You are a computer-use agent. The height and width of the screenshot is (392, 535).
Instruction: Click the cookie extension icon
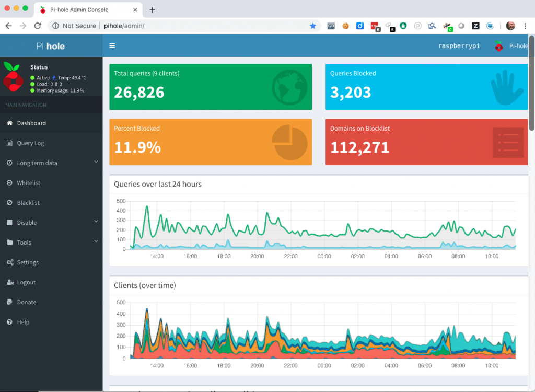click(x=345, y=26)
